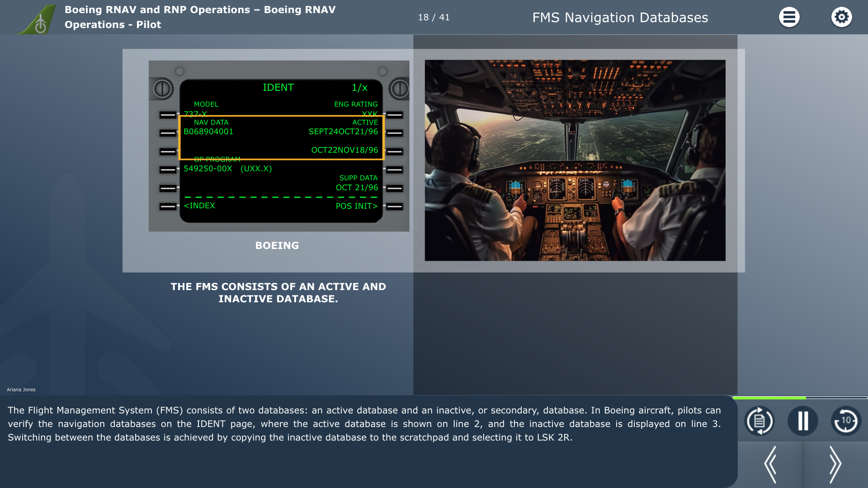
Task: Click the NAV DATA value B068904001
Action: tap(208, 131)
